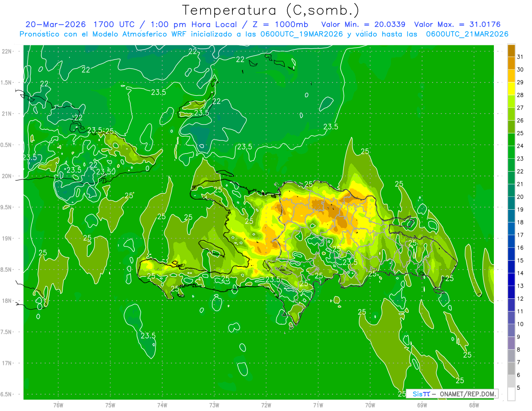Viewport: 532px width, 411px height.
Task: Click the 22N latitude axis label
Action: 7,51
